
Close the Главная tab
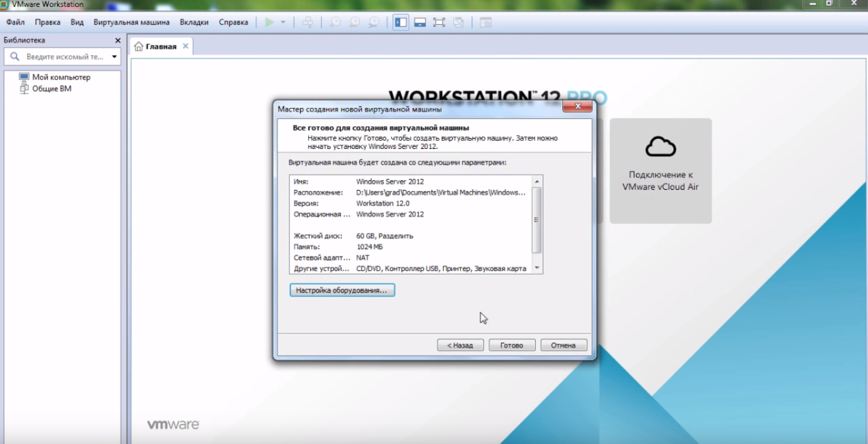coord(185,46)
